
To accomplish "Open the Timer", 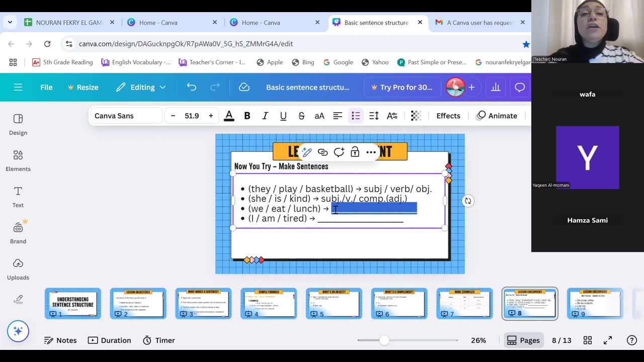I will 159,340.
